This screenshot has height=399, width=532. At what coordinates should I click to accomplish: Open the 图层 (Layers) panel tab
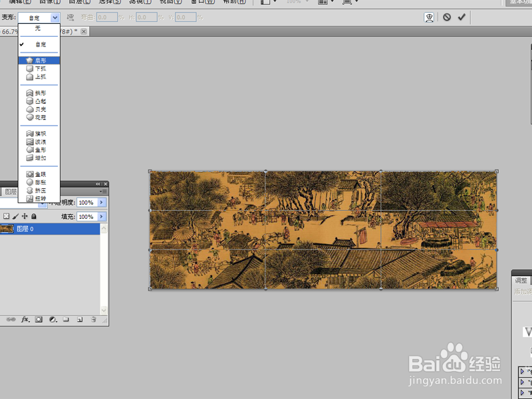point(10,192)
